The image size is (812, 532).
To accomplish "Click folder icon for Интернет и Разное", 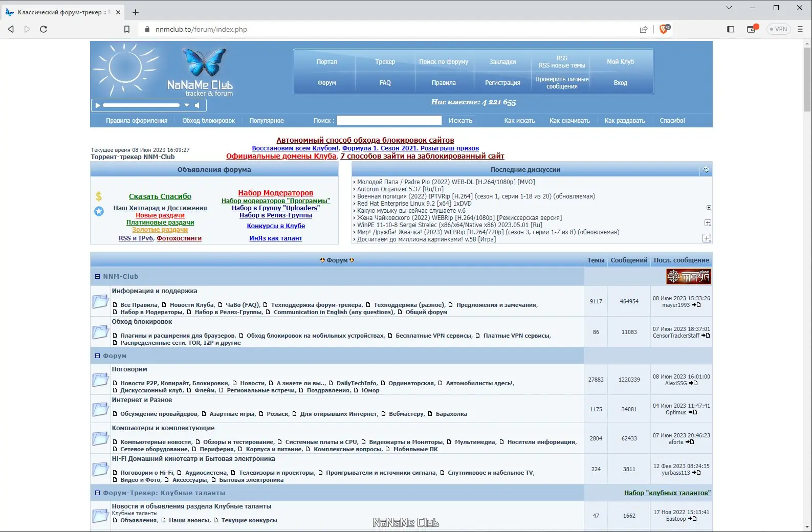I will pyautogui.click(x=100, y=409).
